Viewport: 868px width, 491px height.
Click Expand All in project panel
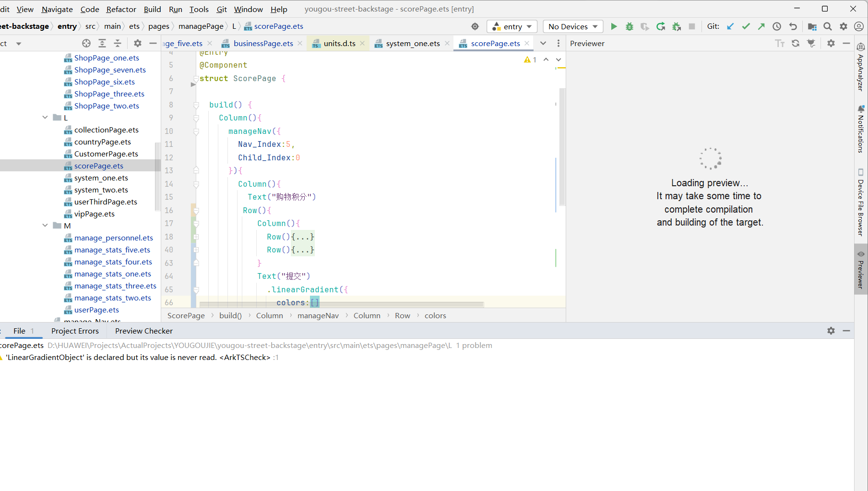point(102,43)
